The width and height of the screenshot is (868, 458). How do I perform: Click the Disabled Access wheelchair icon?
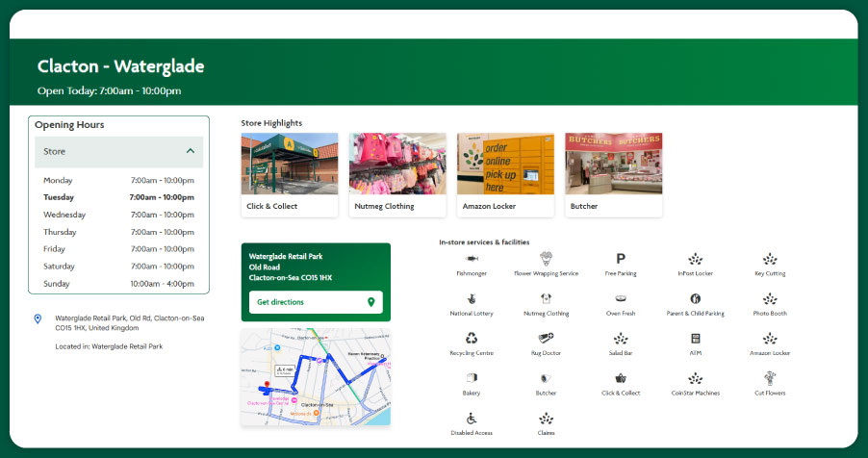(472, 419)
